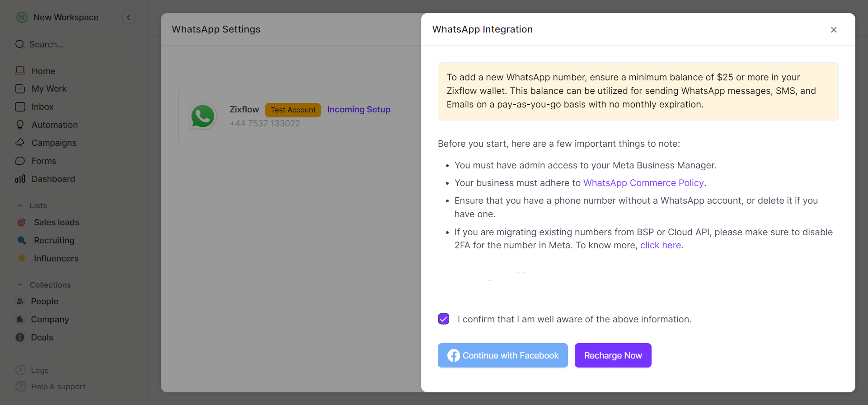Image resolution: width=868 pixels, height=405 pixels.
Task: Click into the Search field
Action: (x=73, y=44)
